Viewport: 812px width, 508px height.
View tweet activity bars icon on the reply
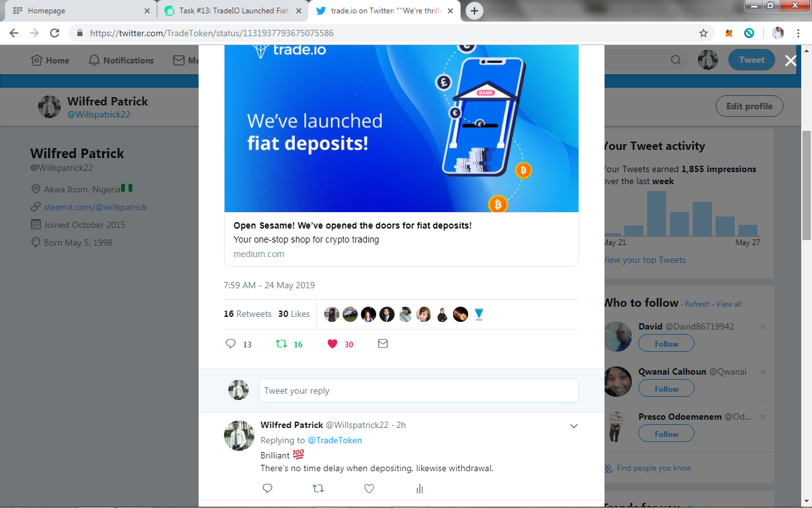pos(419,488)
